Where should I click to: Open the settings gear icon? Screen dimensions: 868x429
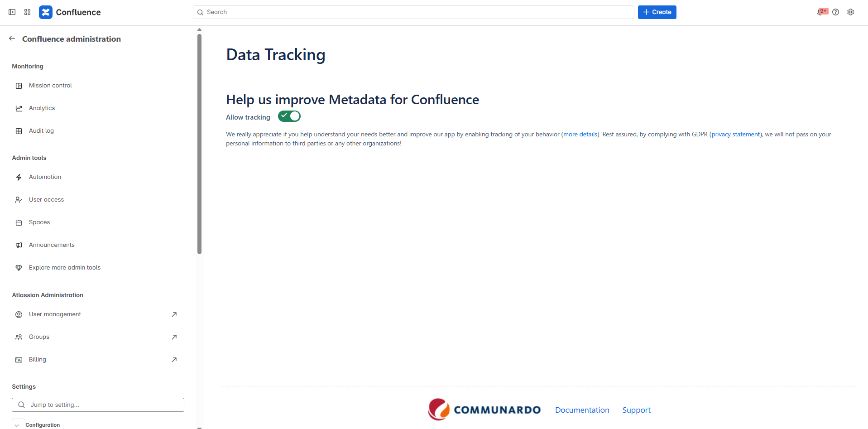(x=851, y=12)
